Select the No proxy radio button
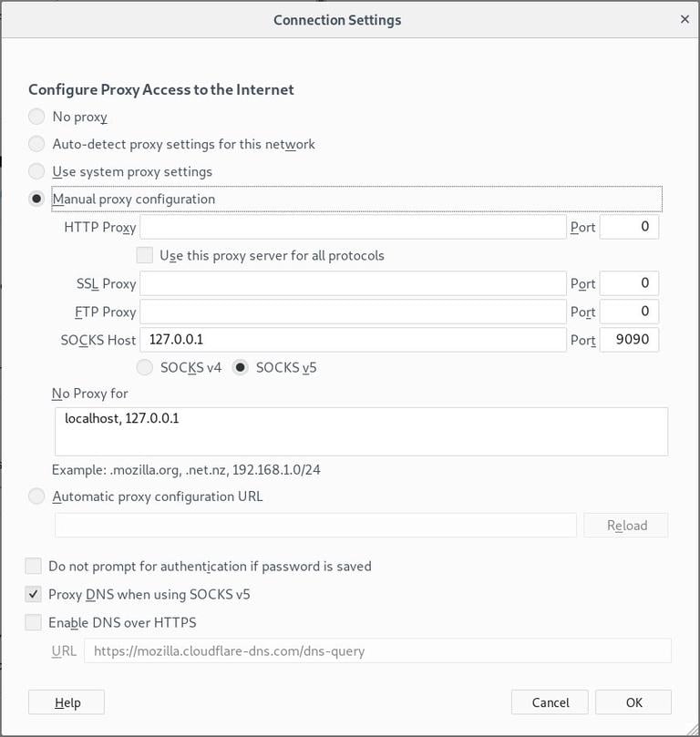This screenshot has height=737, width=700. point(36,117)
